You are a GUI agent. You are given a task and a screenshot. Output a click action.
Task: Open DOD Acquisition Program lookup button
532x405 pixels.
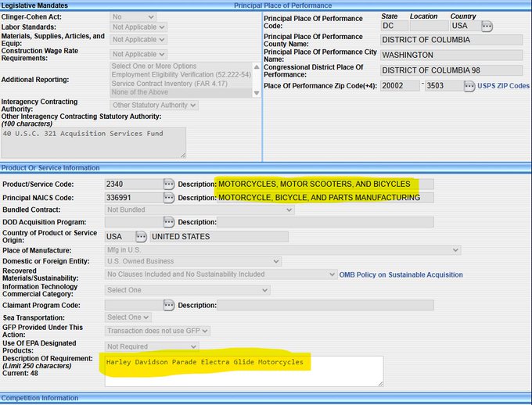pyautogui.click(x=168, y=223)
